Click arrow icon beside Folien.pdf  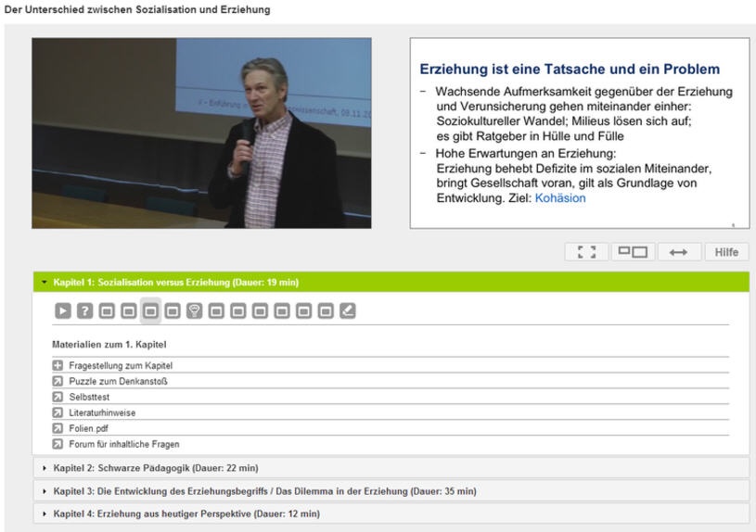click(x=58, y=428)
